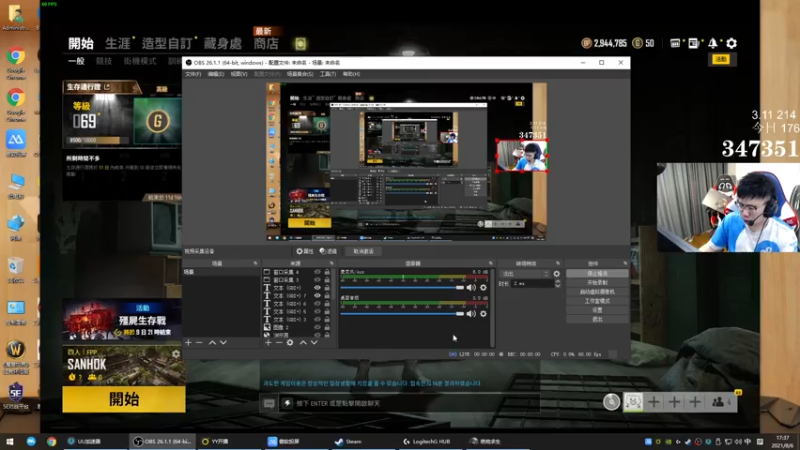Hide the first 文本 (GDI+) source
The height and width of the screenshot is (450, 800).
317,288
